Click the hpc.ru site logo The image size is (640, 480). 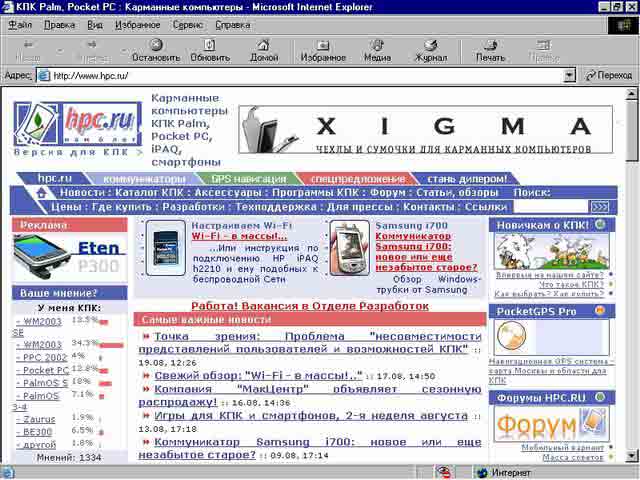pyautogui.click(x=78, y=124)
